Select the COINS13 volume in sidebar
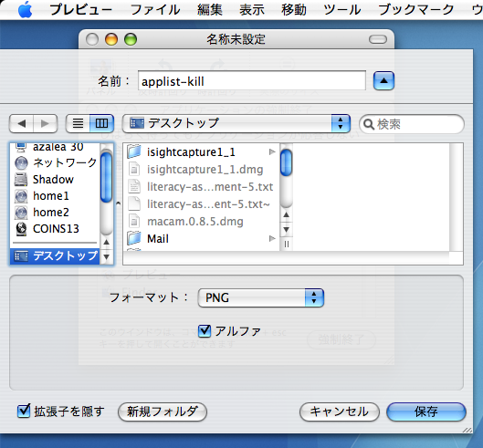 coord(56,228)
